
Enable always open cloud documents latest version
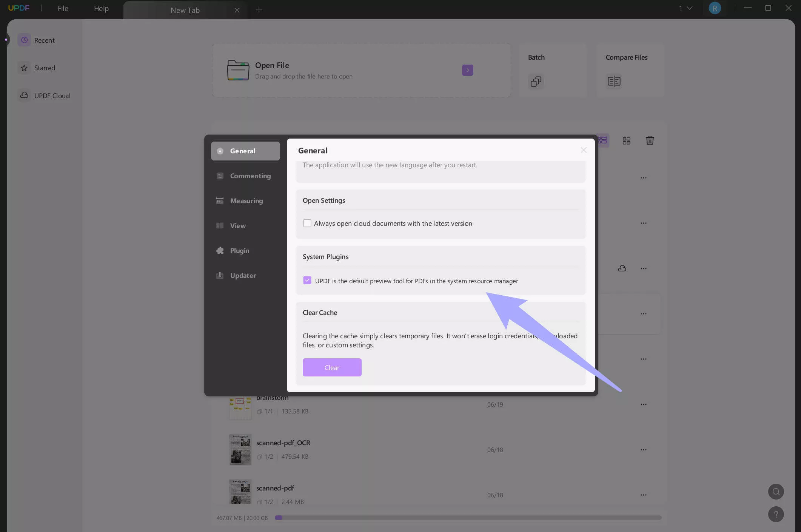(307, 223)
